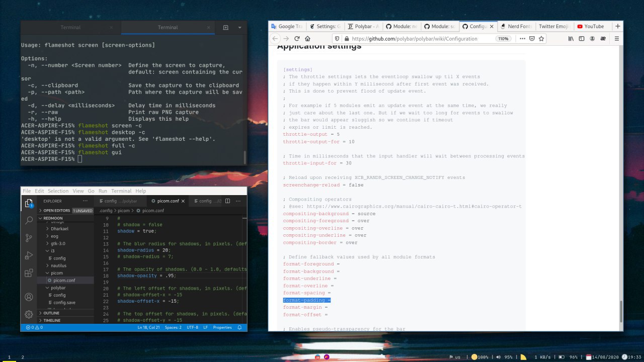Split the VS Code editor right
This screenshot has height=362, width=644.
(x=227, y=201)
